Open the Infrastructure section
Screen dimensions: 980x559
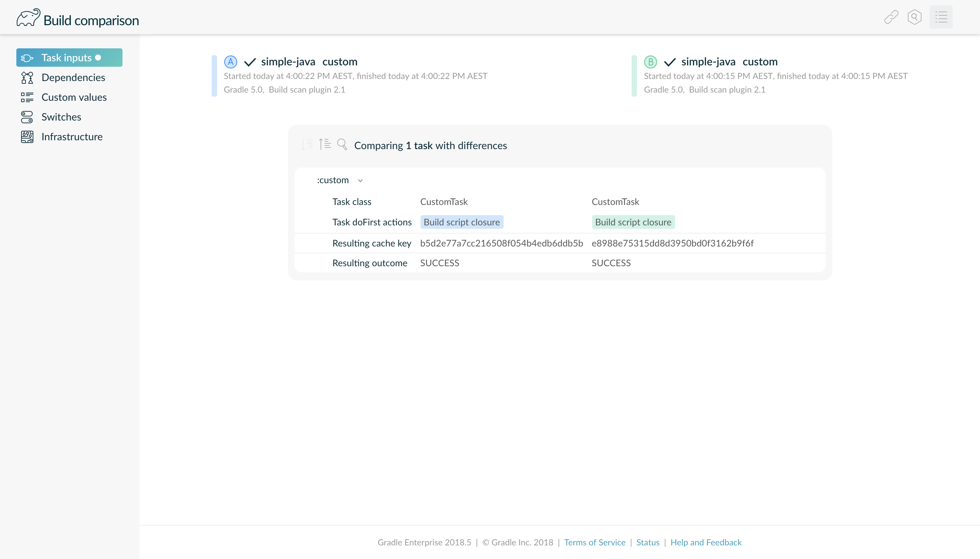72,137
